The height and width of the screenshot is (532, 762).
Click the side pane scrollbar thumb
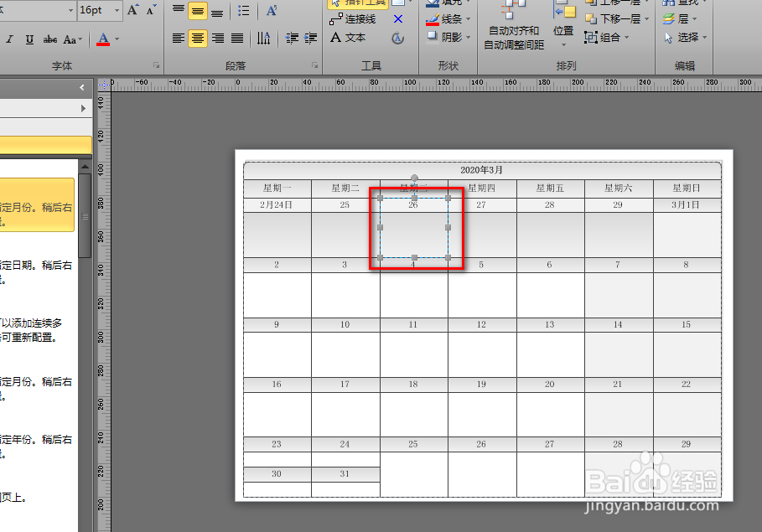coord(85,215)
